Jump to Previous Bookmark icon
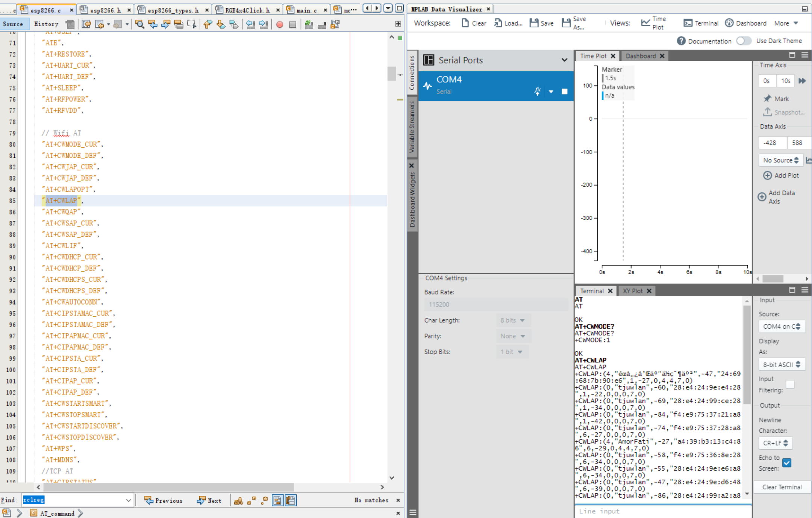This screenshot has width=812, height=518. (208, 24)
